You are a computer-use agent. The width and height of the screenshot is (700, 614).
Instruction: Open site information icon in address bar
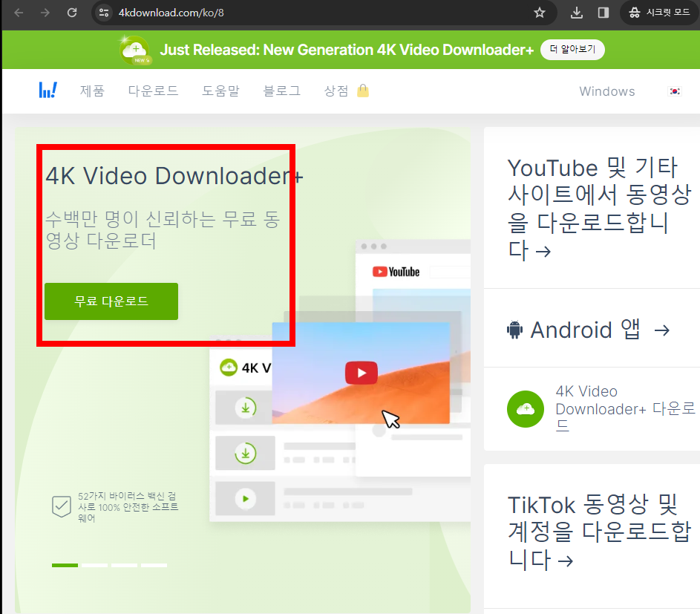tap(104, 13)
